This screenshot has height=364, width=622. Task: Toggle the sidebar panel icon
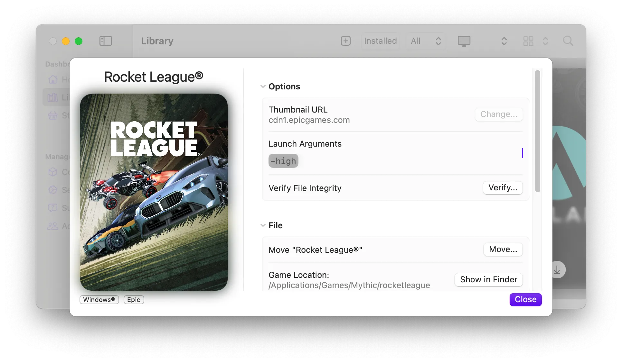pyautogui.click(x=106, y=41)
